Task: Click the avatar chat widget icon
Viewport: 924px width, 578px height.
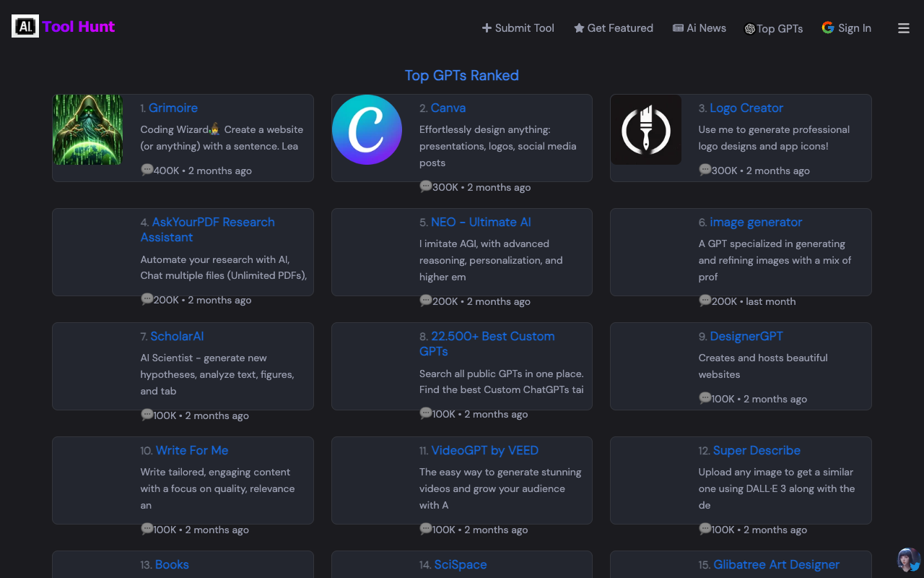Action: click(x=909, y=560)
